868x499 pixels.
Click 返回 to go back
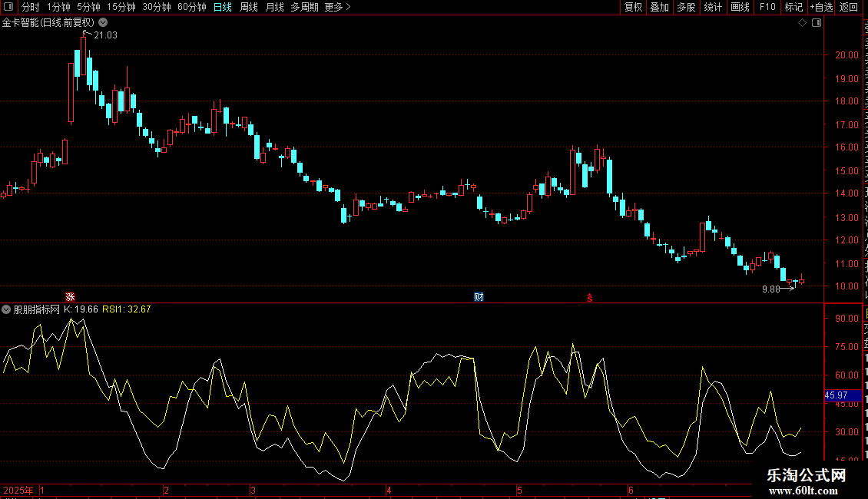(x=849, y=7)
